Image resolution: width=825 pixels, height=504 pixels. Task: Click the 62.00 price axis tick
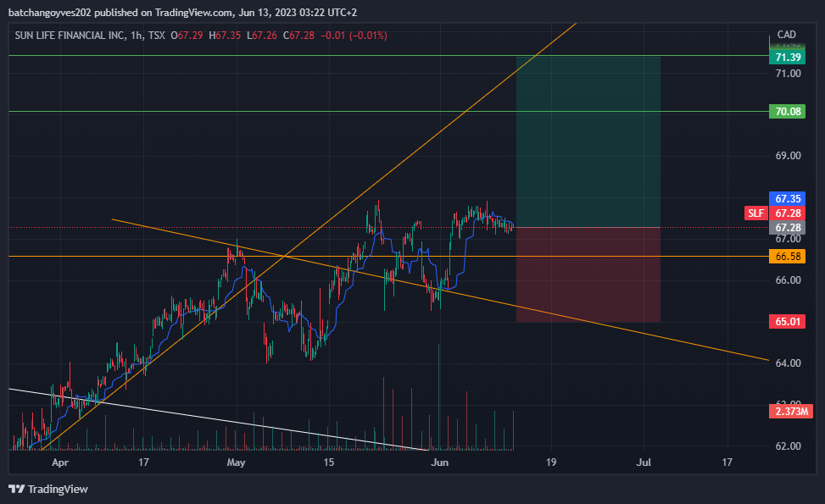point(788,446)
